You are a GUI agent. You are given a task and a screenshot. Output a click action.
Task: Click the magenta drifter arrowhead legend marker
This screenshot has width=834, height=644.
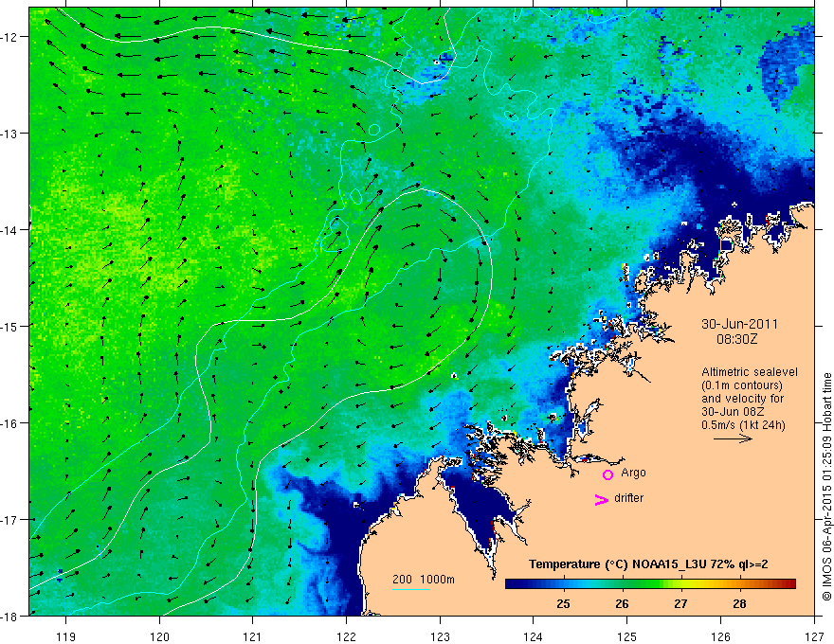[602, 499]
